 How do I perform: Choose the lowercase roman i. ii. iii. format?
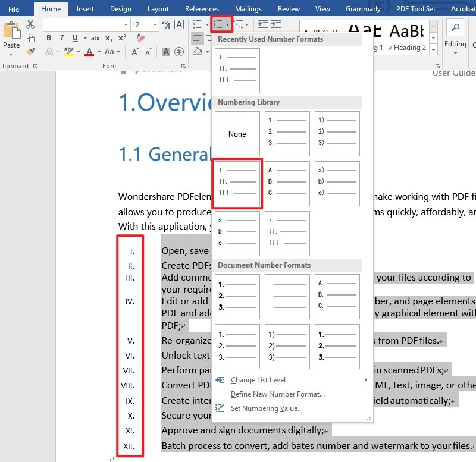pyautogui.click(x=287, y=234)
